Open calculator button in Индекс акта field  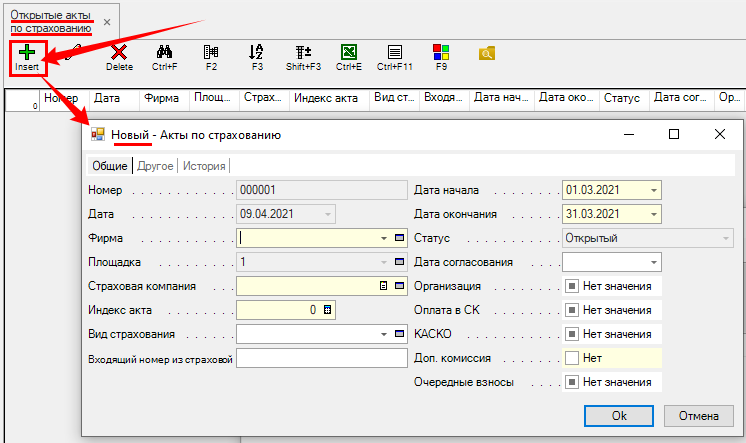(x=327, y=310)
